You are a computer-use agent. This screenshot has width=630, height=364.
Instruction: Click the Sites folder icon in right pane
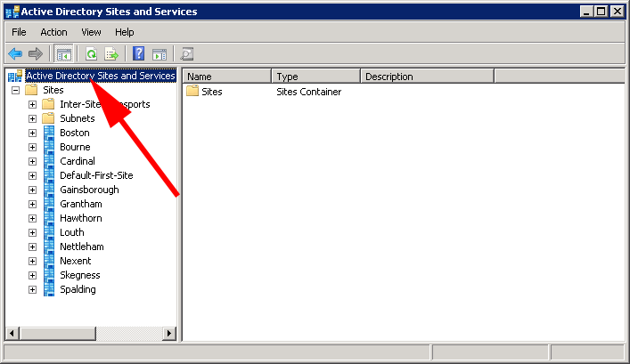pos(192,91)
